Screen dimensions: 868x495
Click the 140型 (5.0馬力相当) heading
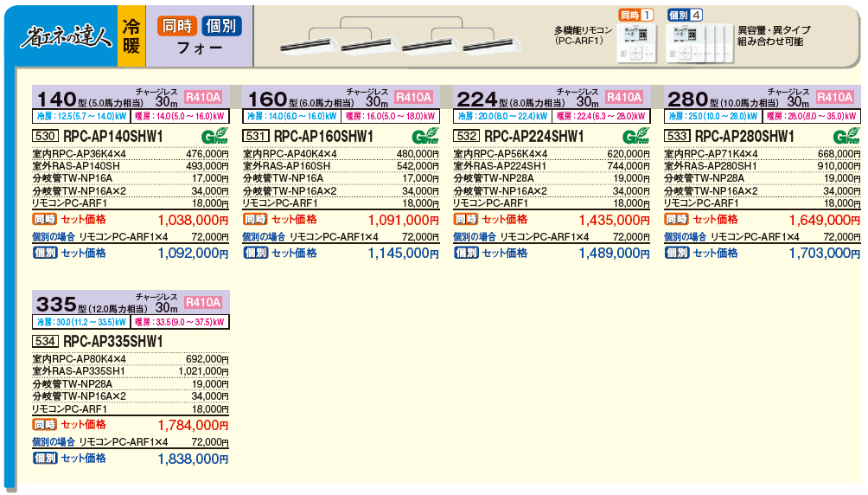(x=90, y=100)
